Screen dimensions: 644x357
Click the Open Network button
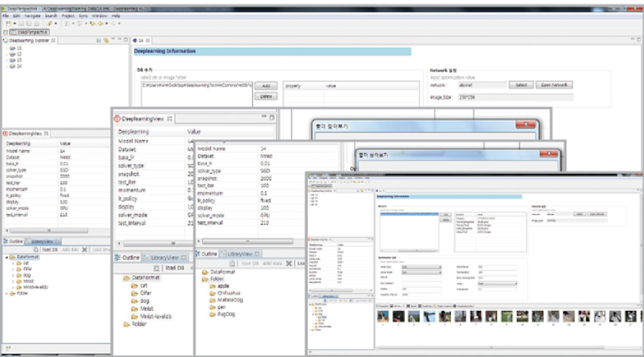pos(554,85)
